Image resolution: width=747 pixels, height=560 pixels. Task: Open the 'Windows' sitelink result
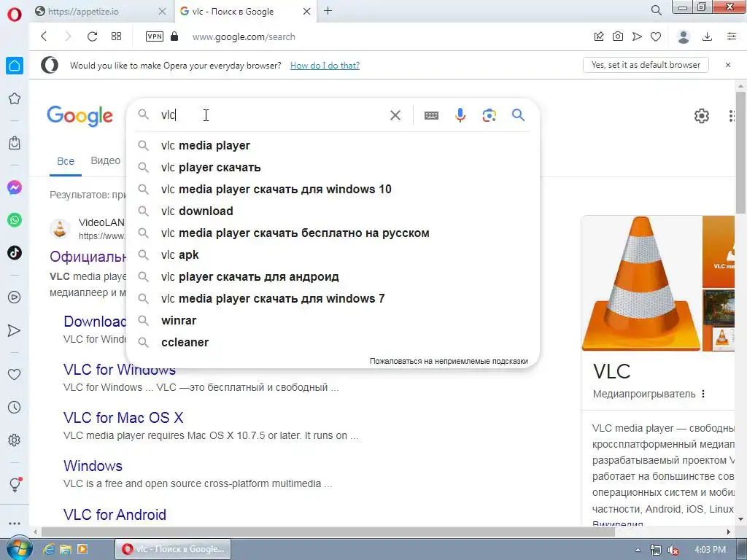[x=93, y=466]
